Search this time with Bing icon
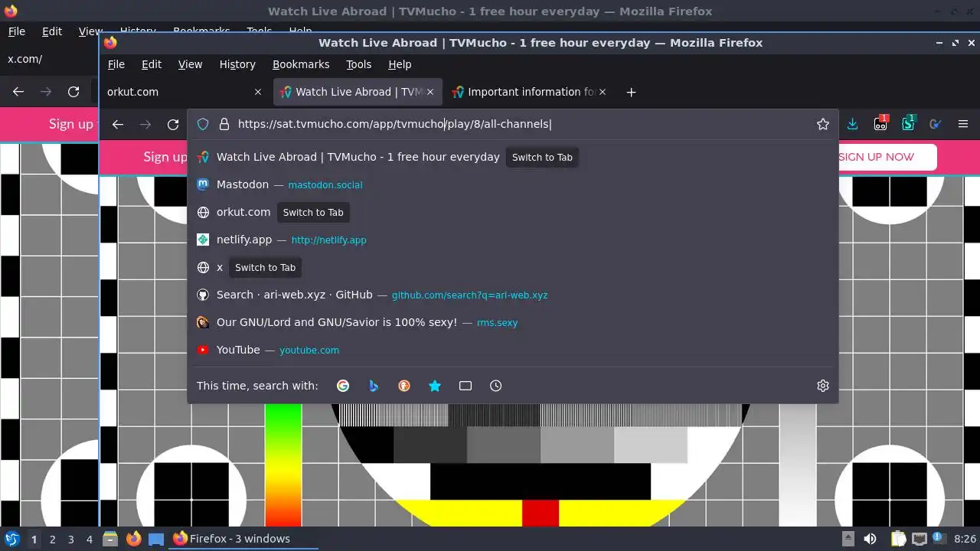The image size is (980, 551). click(374, 386)
